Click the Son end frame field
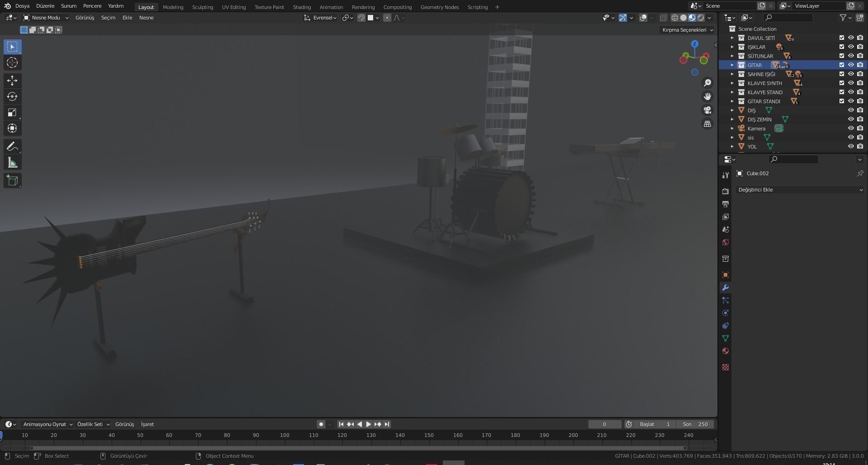The height and width of the screenshot is (465, 868). (695, 424)
